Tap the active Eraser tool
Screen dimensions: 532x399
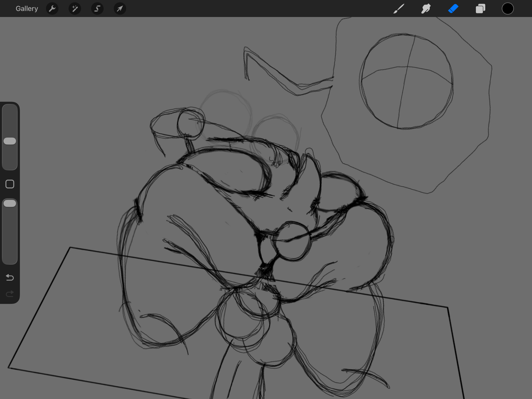pyautogui.click(x=453, y=9)
